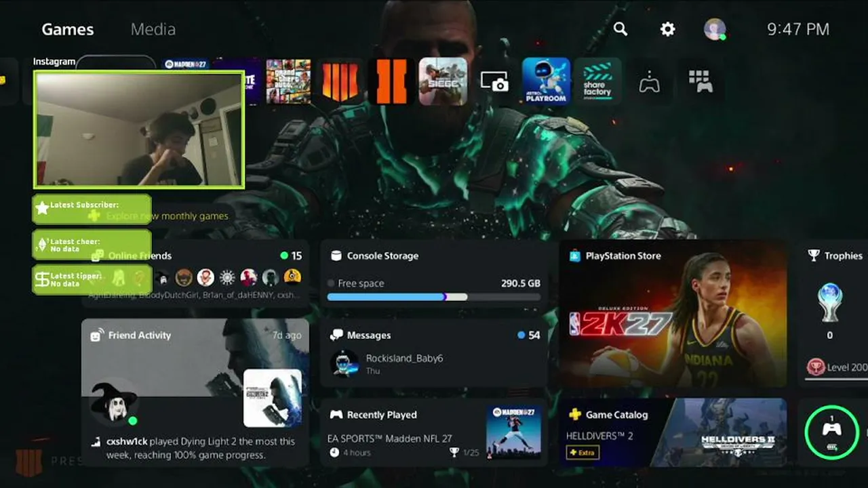The height and width of the screenshot is (488, 868).
Task: Open the Share Factory app
Action: [597, 81]
